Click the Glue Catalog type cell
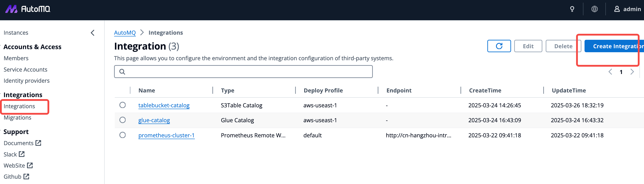 point(237,120)
